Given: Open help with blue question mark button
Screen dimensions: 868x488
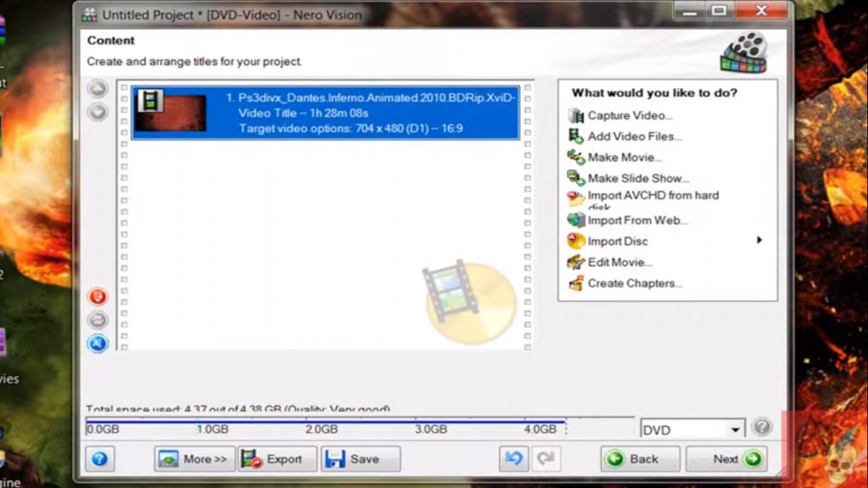Looking at the screenshot, I should click(x=100, y=458).
